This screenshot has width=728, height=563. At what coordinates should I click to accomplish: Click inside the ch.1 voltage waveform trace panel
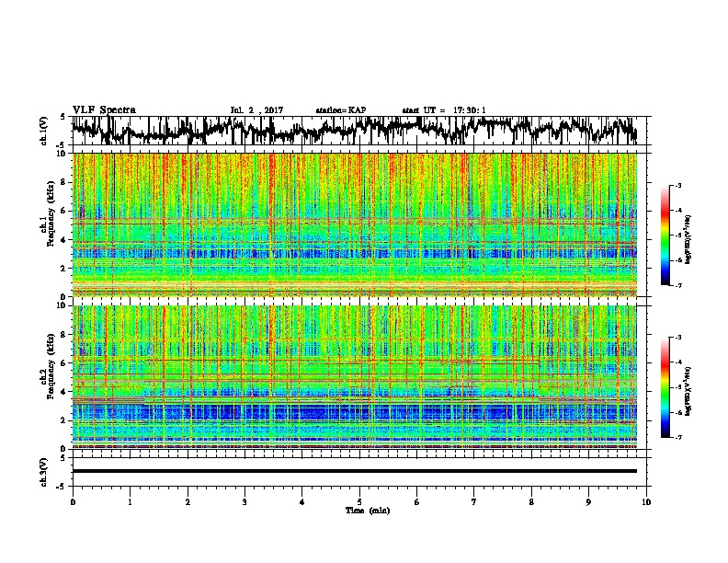tap(358, 131)
